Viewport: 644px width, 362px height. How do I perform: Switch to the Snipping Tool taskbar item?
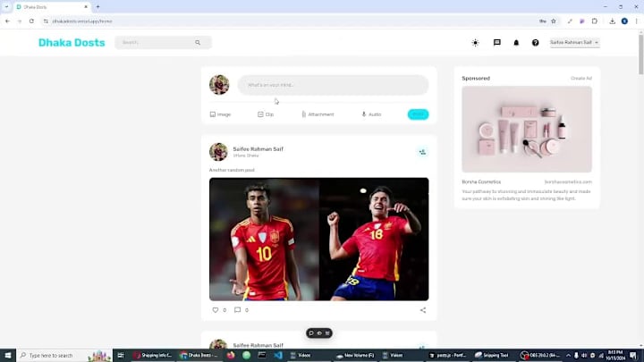492,356
